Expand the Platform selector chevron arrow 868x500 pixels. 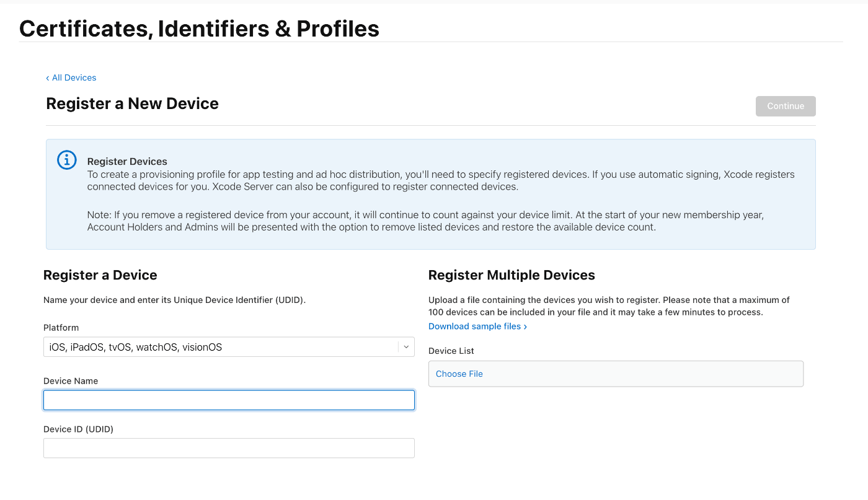click(406, 347)
